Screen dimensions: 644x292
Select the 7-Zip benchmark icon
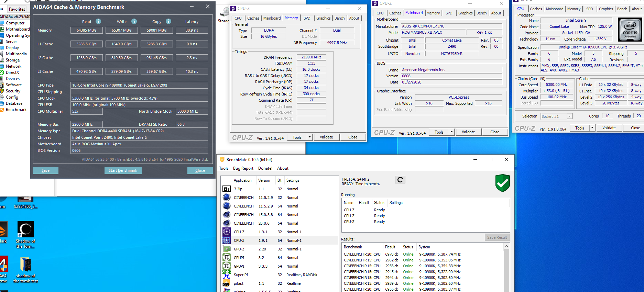(x=227, y=189)
